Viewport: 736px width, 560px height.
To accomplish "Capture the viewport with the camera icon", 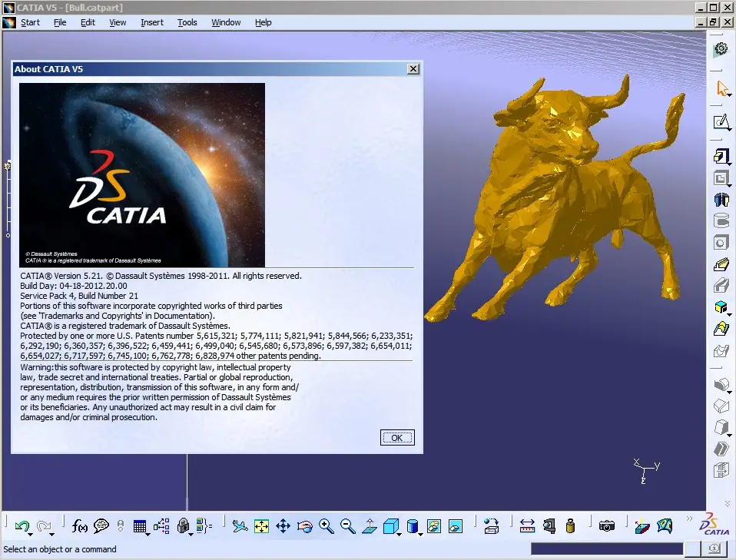I will point(606,526).
